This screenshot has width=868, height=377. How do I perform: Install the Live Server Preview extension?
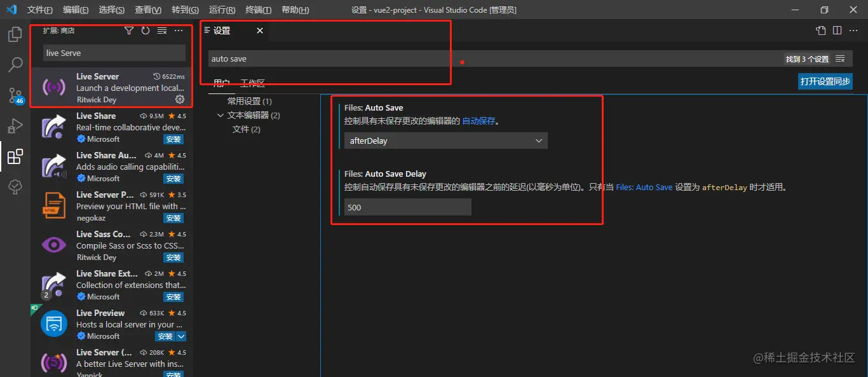coord(173,218)
